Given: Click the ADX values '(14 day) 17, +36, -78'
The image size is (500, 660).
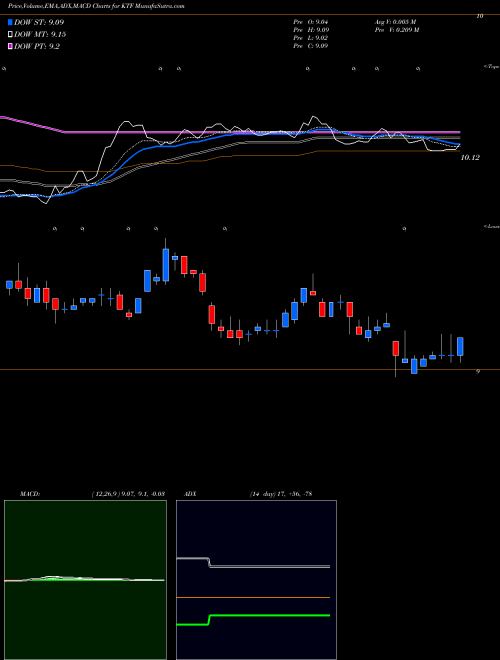Looking at the screenshot, I should 280,494.
